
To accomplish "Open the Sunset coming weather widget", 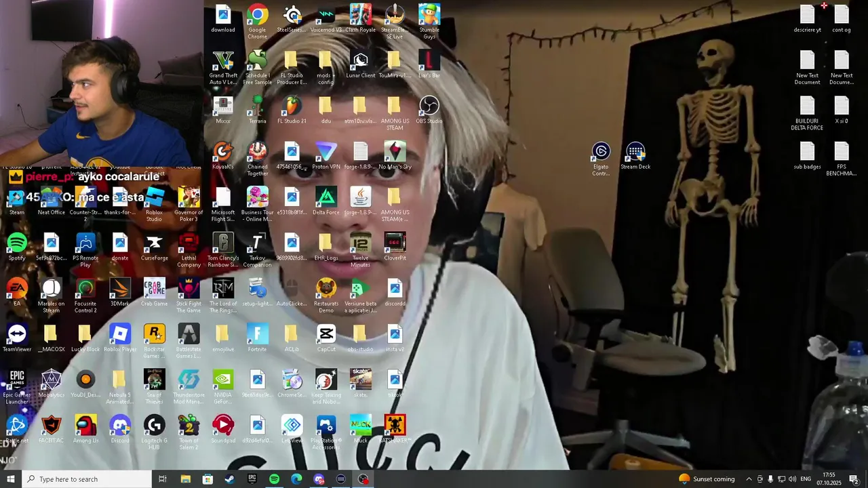I will (707, 479).
